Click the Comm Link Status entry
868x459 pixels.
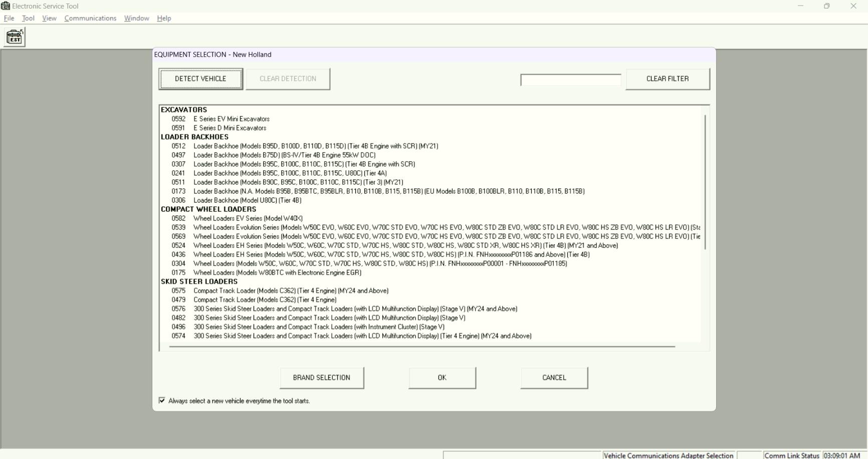792,455
